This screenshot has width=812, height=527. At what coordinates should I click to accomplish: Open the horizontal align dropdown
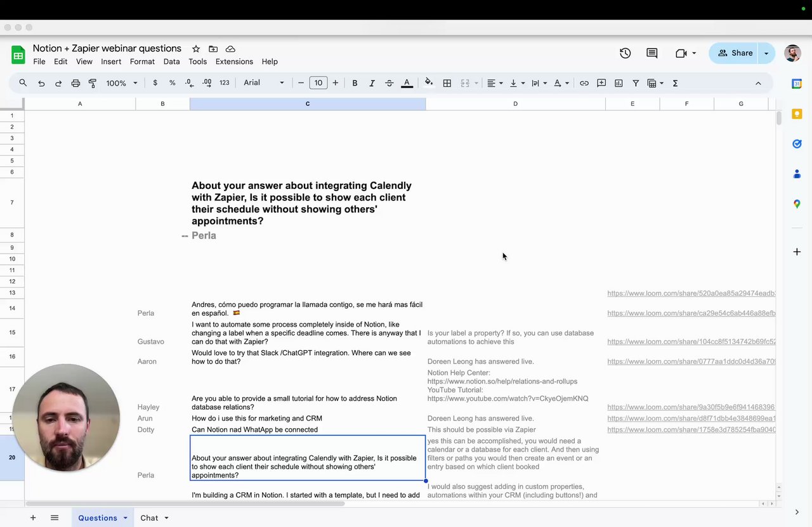tap(495, 83)
